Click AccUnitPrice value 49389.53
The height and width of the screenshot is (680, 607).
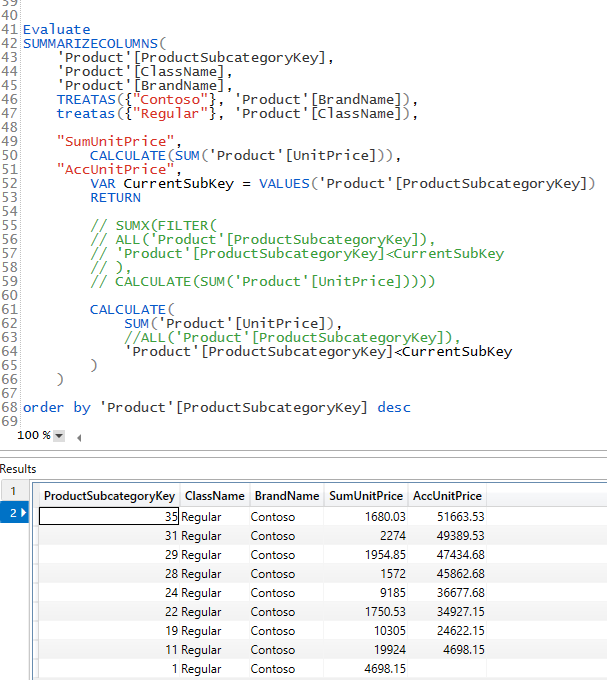tap(460, 536)
